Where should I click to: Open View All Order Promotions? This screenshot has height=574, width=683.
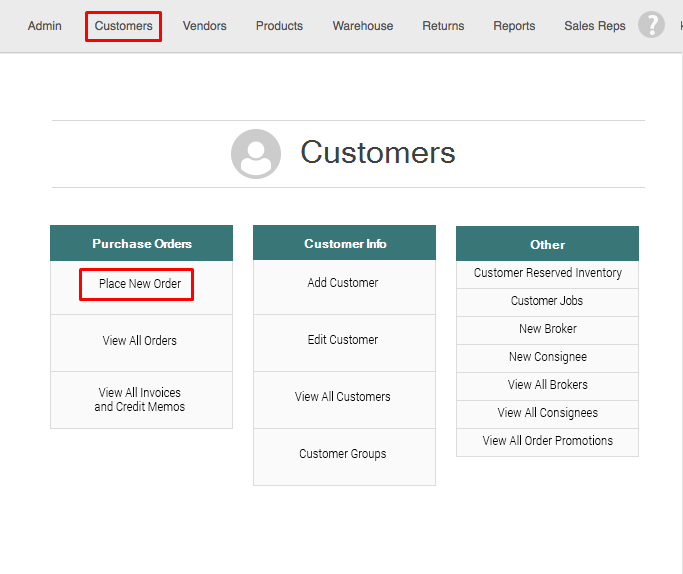click(x=547, y=441)
